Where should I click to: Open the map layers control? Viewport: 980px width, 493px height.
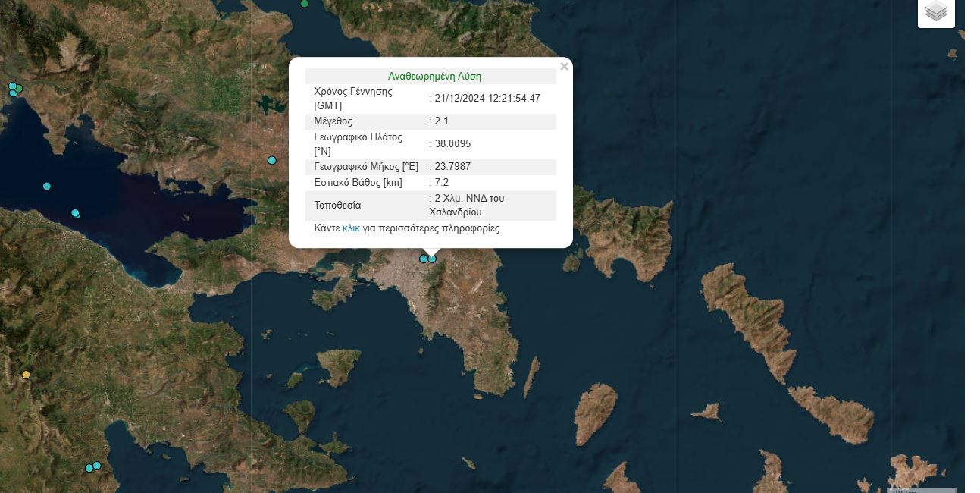(x=936, y=11)
